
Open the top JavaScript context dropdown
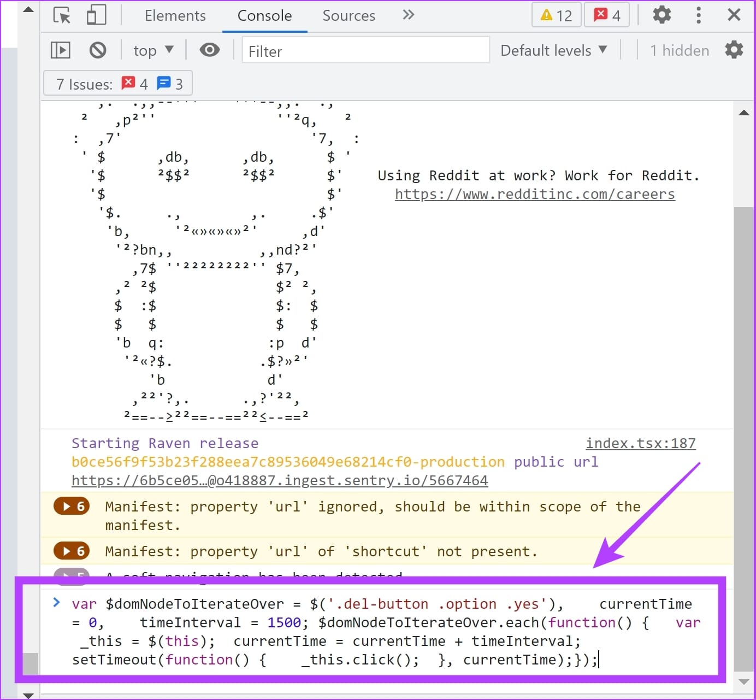(x=153, y=50)
